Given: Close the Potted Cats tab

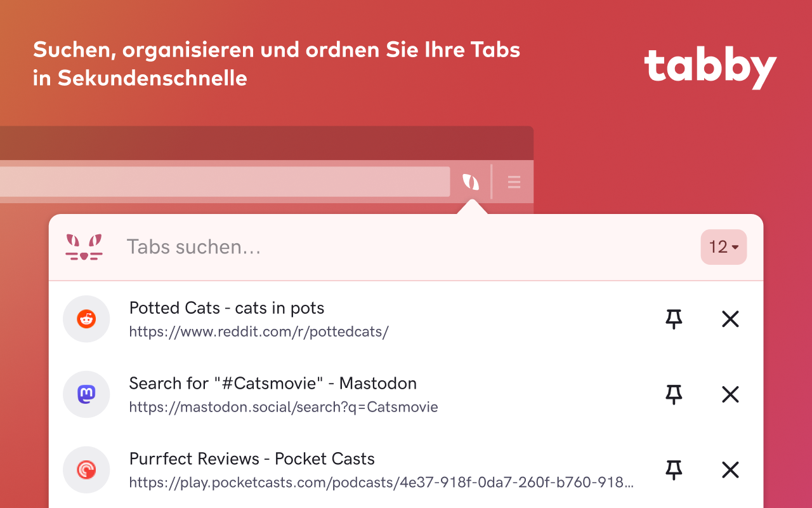Looking at the screenshot, I should (730, 319).
